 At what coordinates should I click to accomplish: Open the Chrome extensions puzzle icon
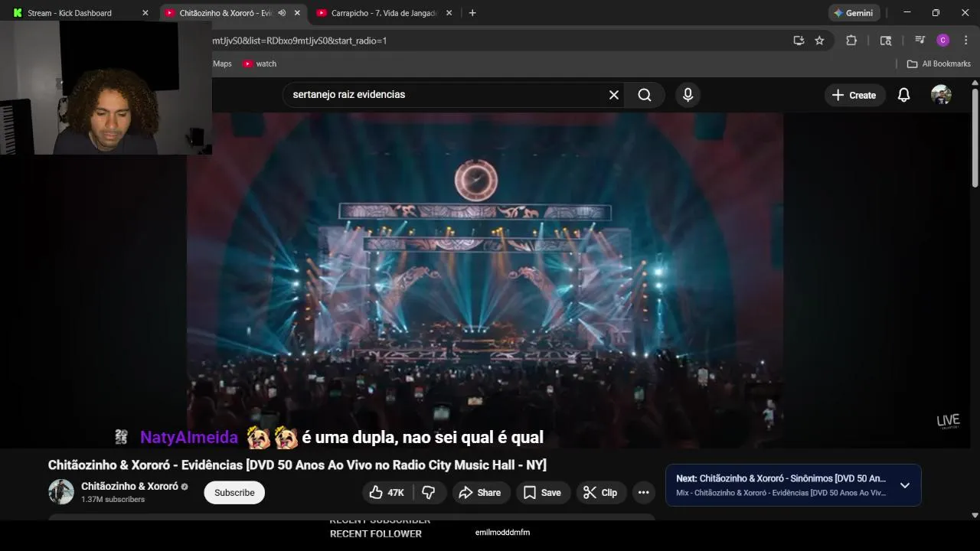click(x=851, y=41)
